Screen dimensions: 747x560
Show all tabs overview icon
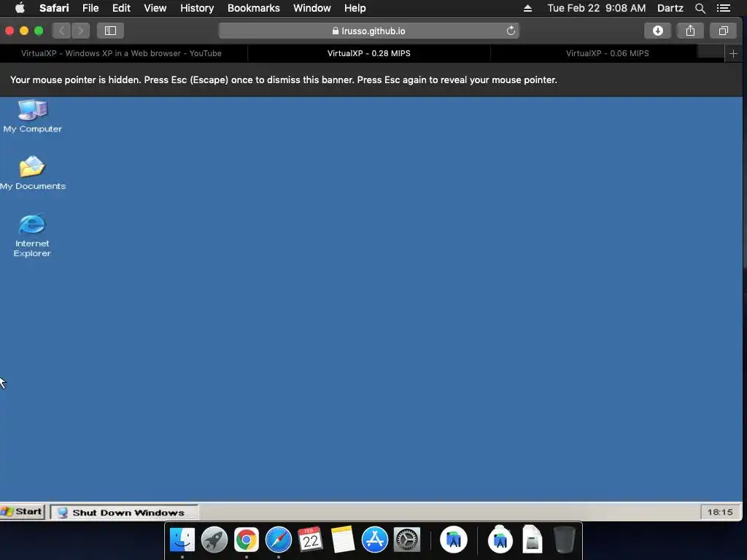pyautogui.click(x=723, y=31)
